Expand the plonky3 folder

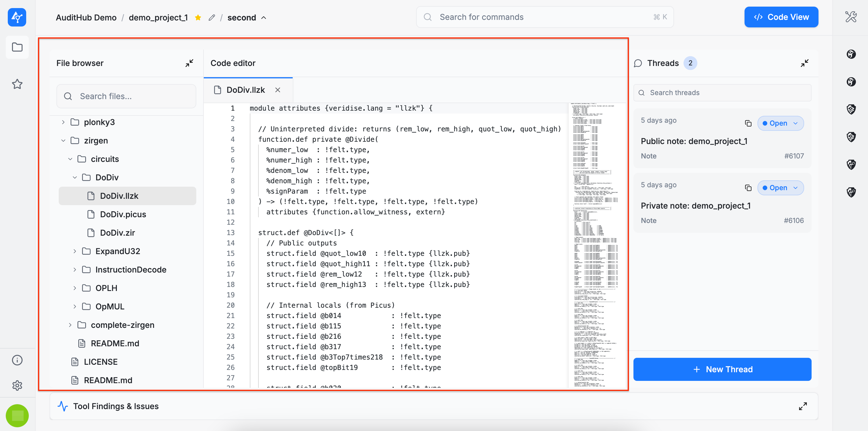[63, 122]
